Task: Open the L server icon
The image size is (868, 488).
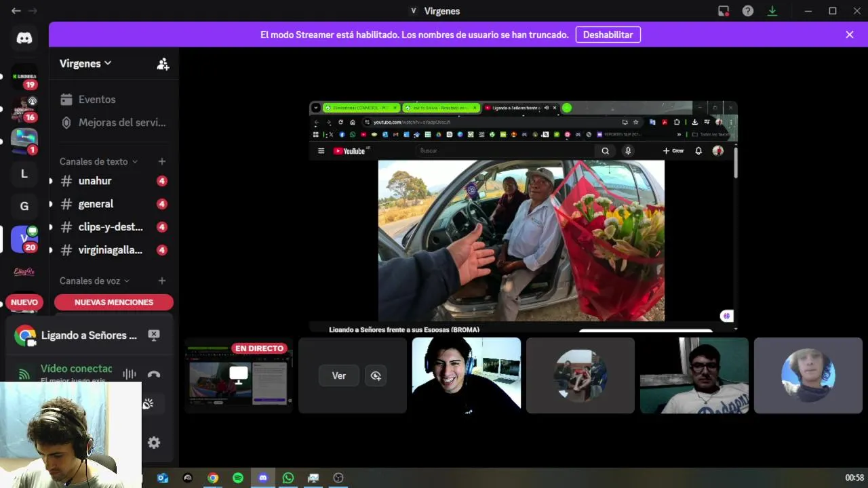Action: [24, 174]
